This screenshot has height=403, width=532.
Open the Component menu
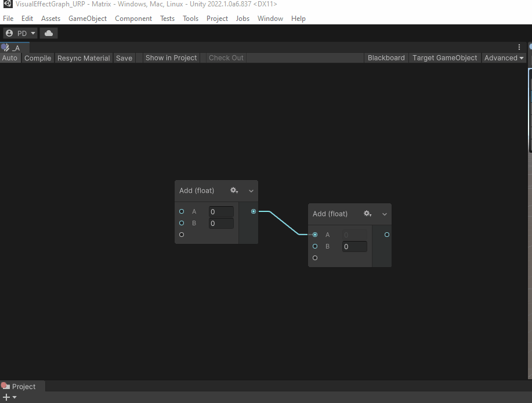pos(133,19)
